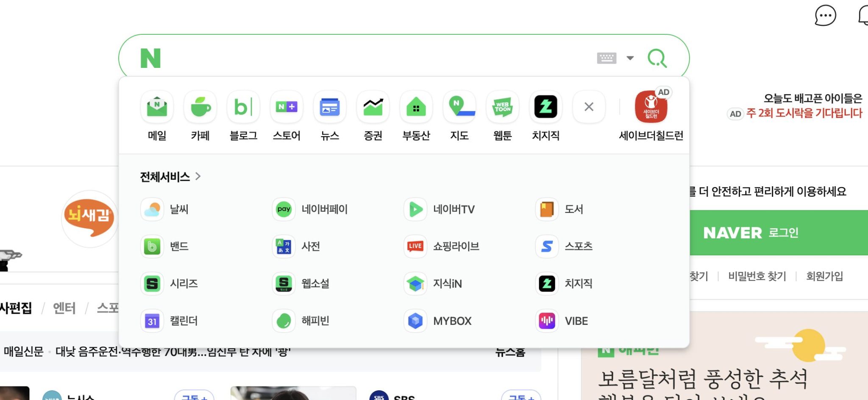868x400 pixels.
Task: Open 도서 (Books) service
Action: [x=559, y=209]
